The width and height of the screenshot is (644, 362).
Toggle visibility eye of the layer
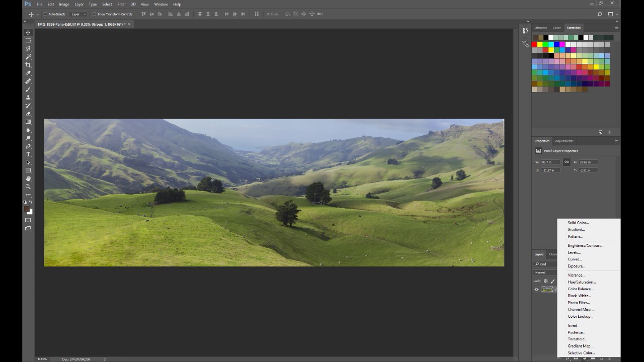[536, 289]
